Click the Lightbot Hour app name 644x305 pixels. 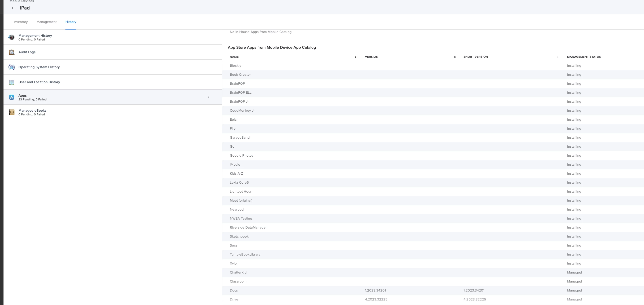tap(240, 192)
